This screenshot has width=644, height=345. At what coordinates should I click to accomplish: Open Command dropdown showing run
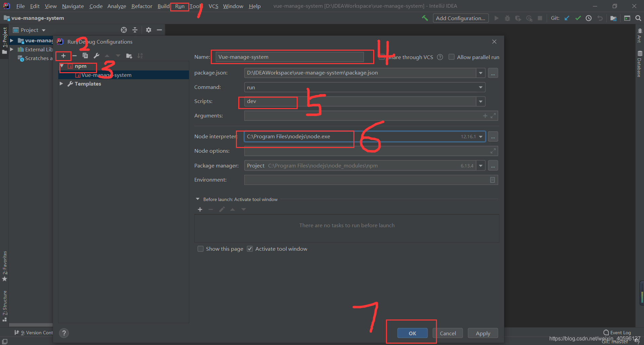(481, 87)
